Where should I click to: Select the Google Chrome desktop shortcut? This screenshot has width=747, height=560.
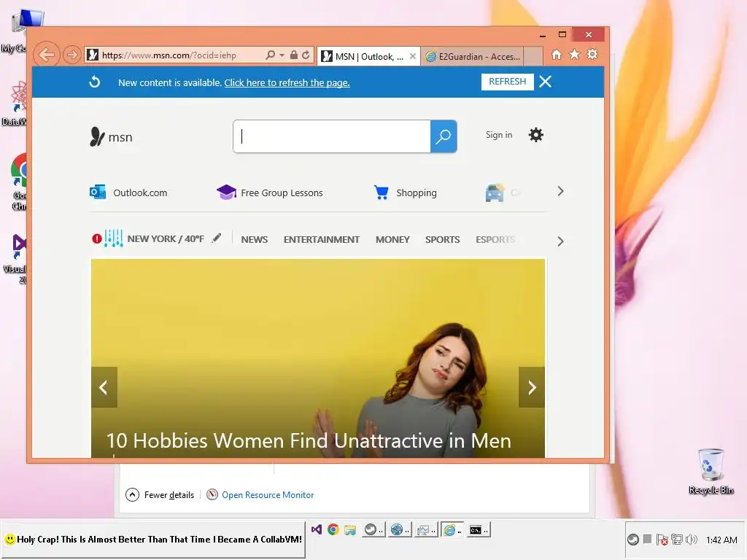[19, 182]
